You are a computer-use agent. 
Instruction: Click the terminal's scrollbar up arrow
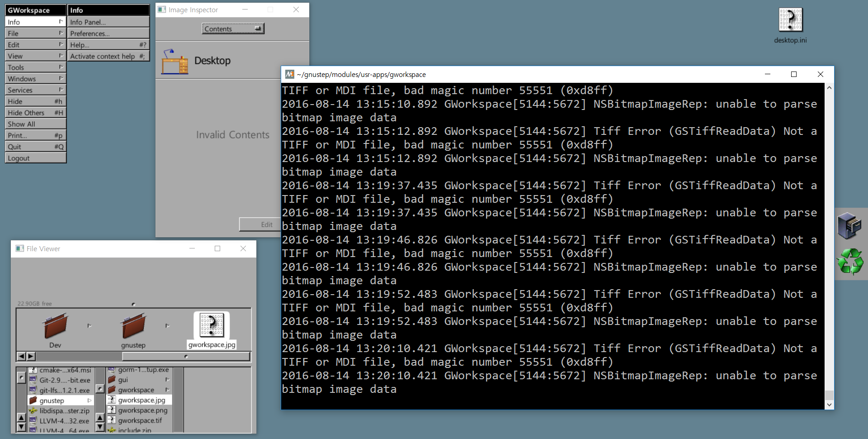829,88
